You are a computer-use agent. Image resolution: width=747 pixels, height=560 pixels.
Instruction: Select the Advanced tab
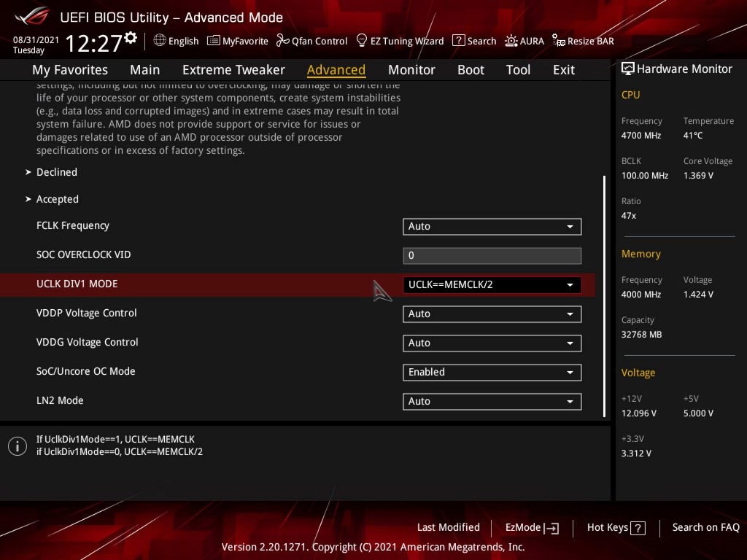(x=336, y=70)
